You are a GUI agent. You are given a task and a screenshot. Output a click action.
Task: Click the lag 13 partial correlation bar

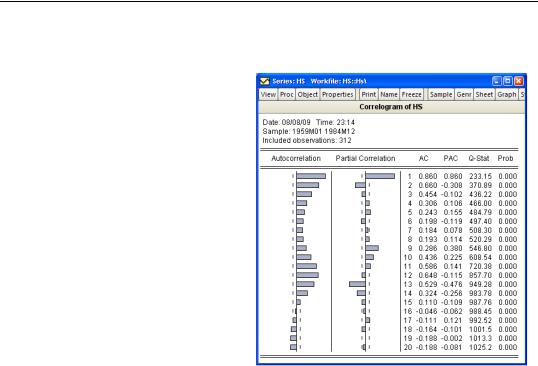(x=357, y=284)
